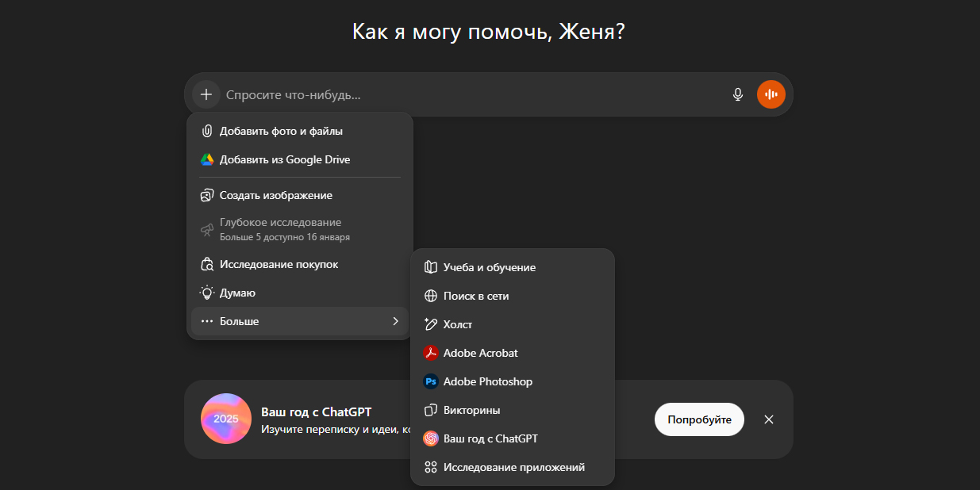Image resolution: width=980 pixels, height=490 pixels.
Task: Select Поиск в сети option
Action: [x=513, y=296]
